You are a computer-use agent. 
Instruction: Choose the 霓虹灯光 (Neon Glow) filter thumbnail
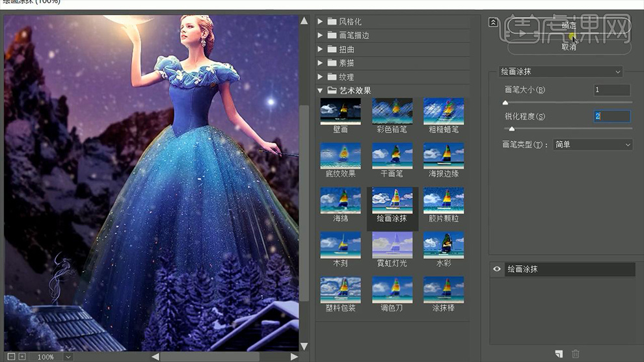(392, 245)
